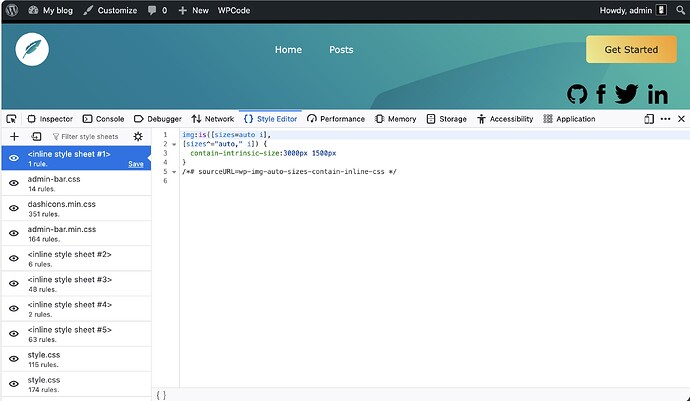Open the Customize link in admin bar
Screen dimensions: 690x401
[110, 10]
